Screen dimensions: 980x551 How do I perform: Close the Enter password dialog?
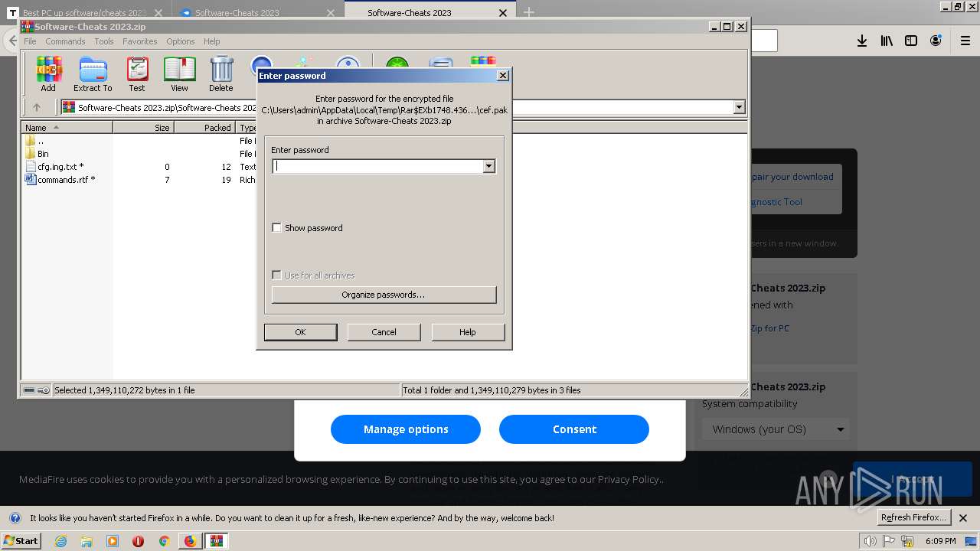(503, 75)
